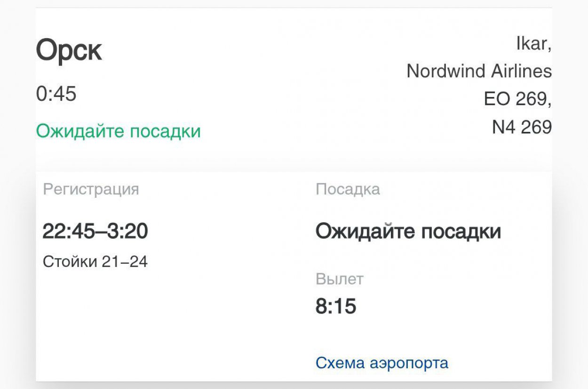Viewport: 588px width, 389px height.
Task: Tap the bold Ожидайте посадки boarding status
Action: [408, 231]
